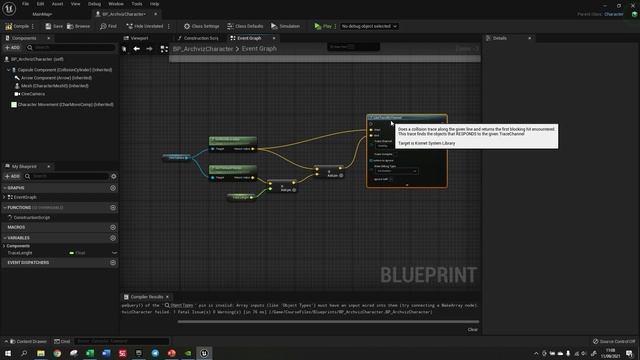Select the TraceLenght variable
The image size is (640, 360).
pyautogui.click(x=20, y=253)
